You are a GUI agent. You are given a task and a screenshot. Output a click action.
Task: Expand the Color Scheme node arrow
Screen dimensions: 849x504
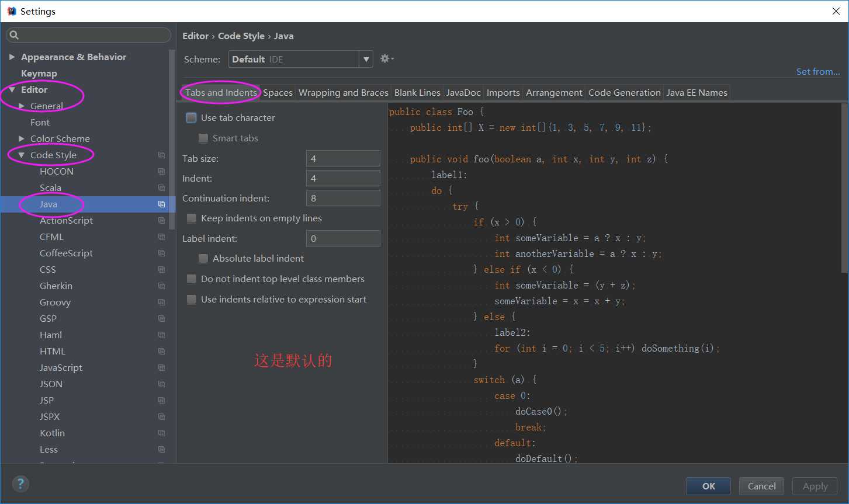(22, 138)
